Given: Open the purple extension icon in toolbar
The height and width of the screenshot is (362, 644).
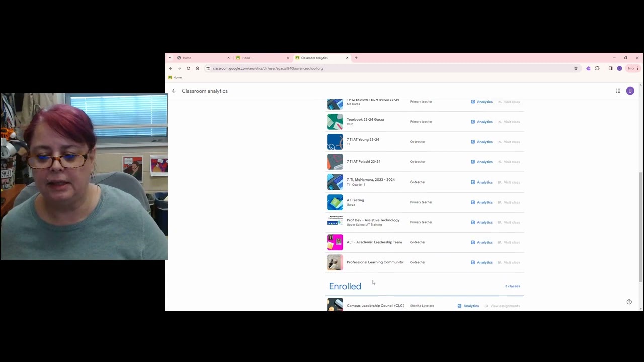Looking at the screenshot, I should tap(588, 68).
